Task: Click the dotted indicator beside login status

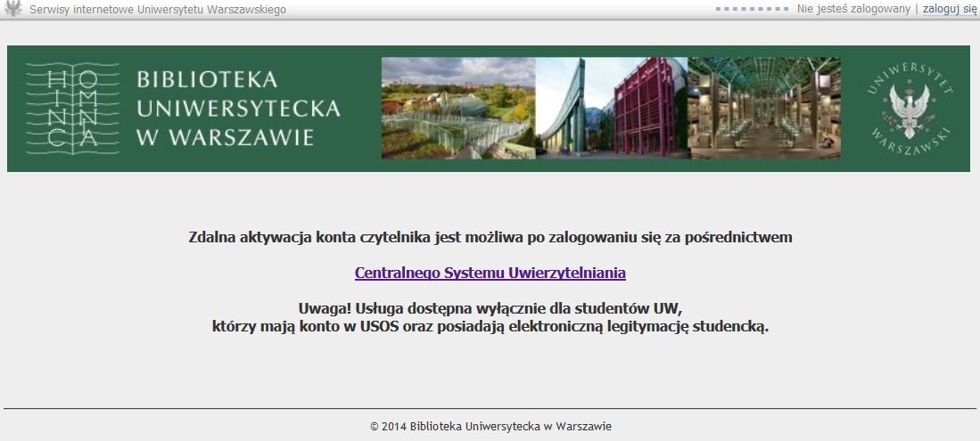Action: tap(753, 10)
